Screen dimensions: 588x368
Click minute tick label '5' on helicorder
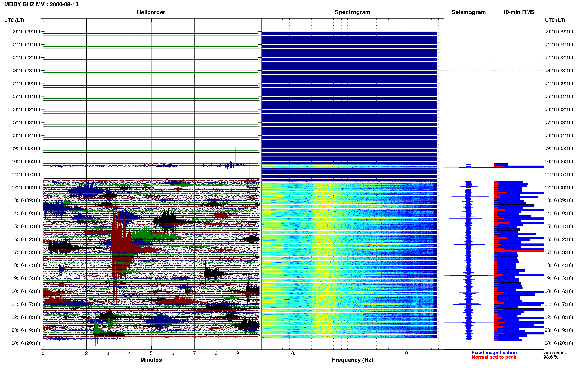(x=151, y=353)
